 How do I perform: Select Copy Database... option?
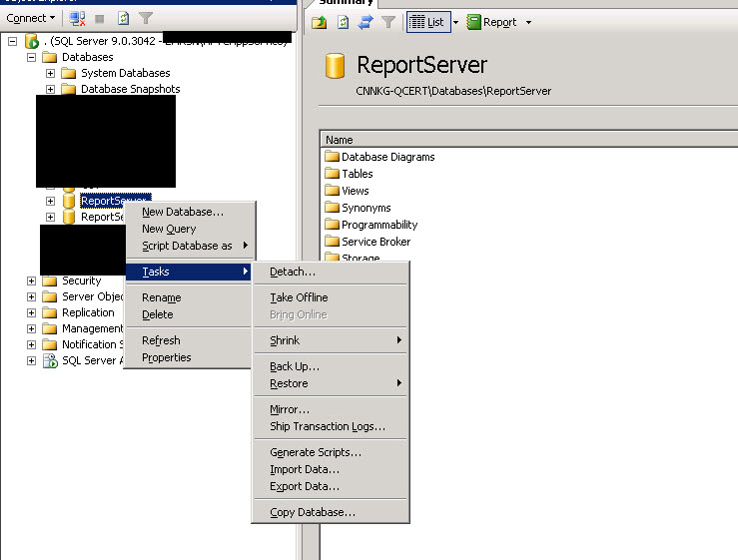click(331, 512)
